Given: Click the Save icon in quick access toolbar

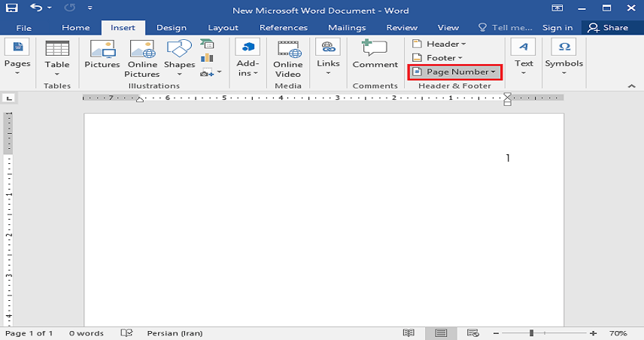Looking at the screenshot, I should coord(11,8).
